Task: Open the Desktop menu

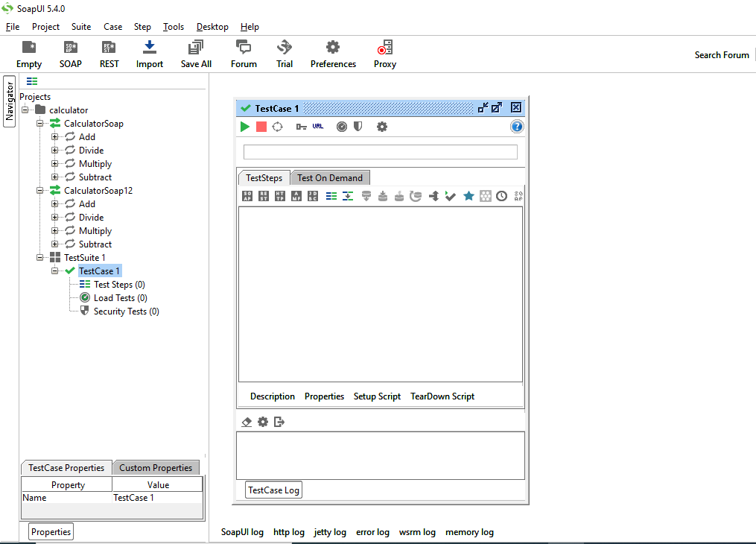Action: click(x=212, y=27)
